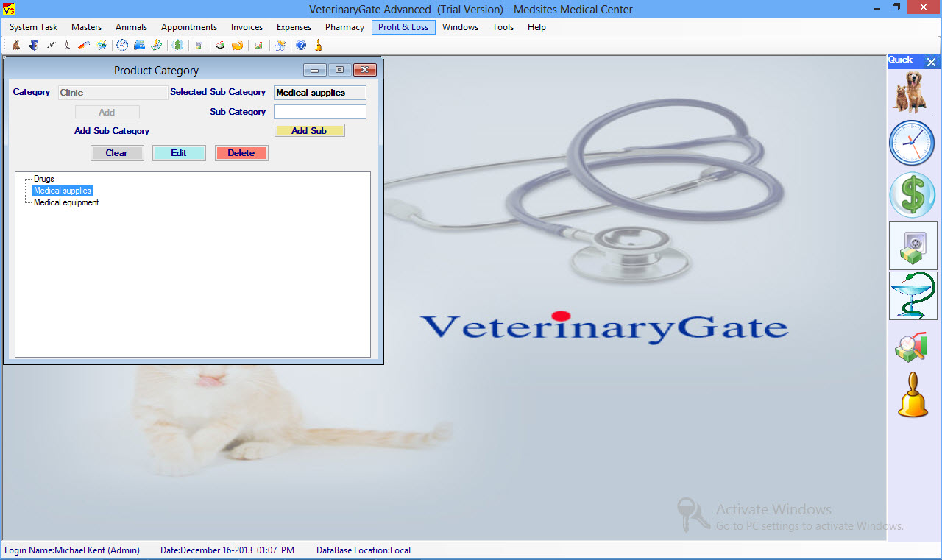This screenshot has width=942, height=560.
Task: Close the Quick side panel
Action: click(931, 63)
